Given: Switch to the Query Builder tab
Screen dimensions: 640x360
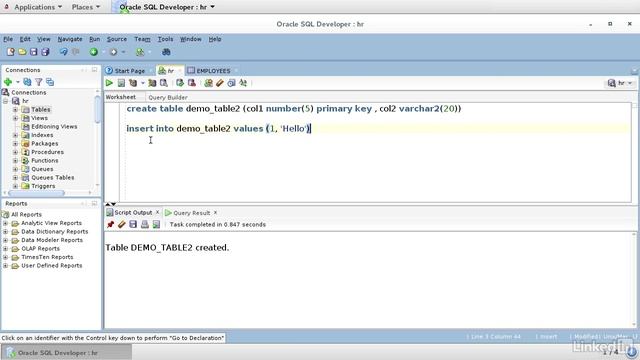Looking at the screenshot, I should click(x=168, y=98).
